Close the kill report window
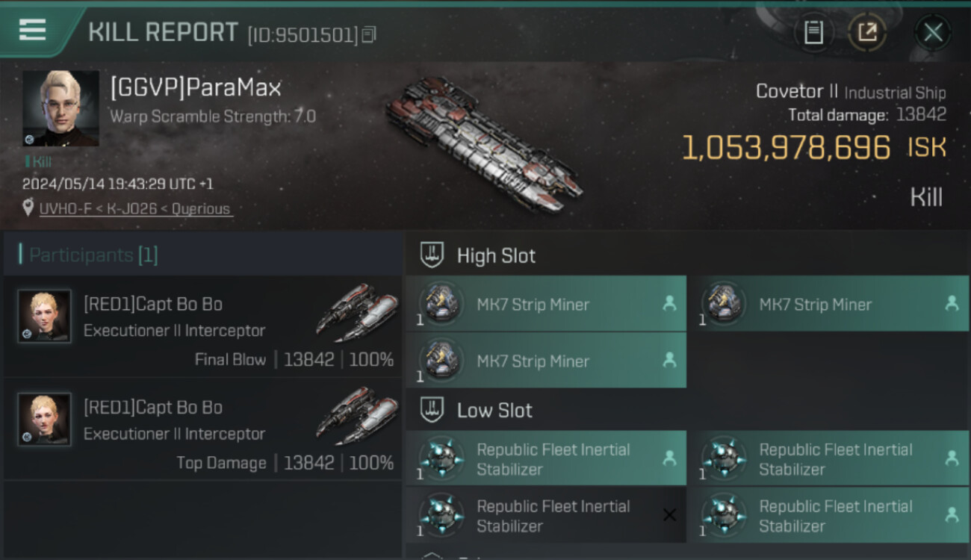971x560 pixels. [x=933, y=32]
